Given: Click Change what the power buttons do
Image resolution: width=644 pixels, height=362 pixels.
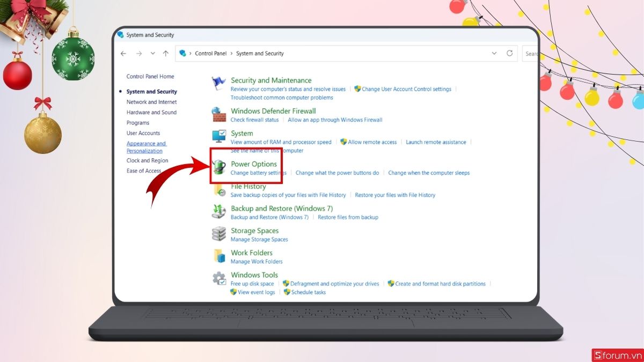Looking at the screenshot, I should [337, 173].
